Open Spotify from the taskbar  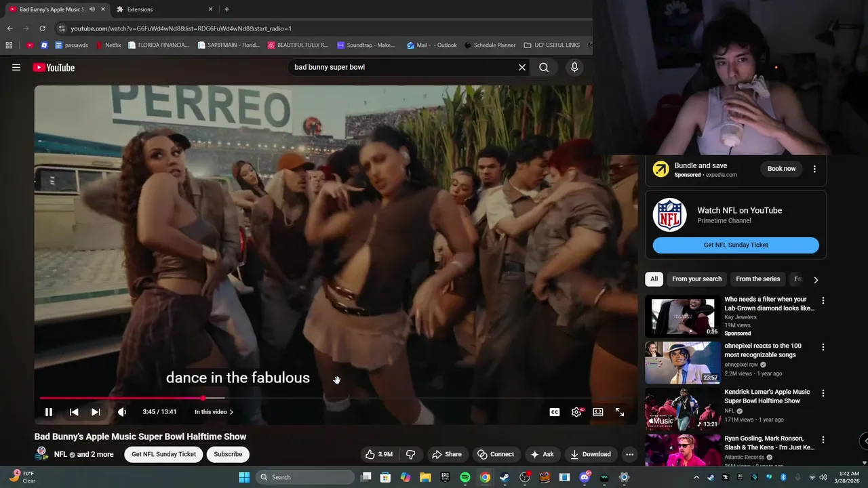tap(465, 477)
